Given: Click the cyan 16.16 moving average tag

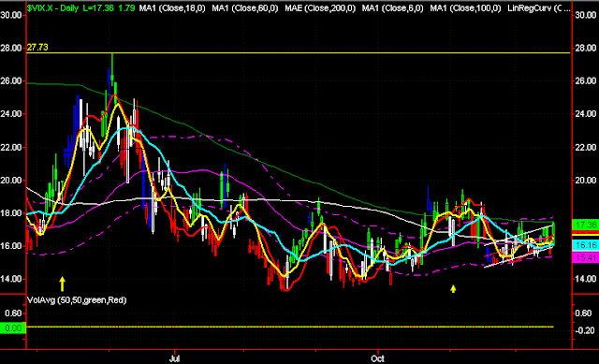Looking at the screenshot, I should 585,245.
